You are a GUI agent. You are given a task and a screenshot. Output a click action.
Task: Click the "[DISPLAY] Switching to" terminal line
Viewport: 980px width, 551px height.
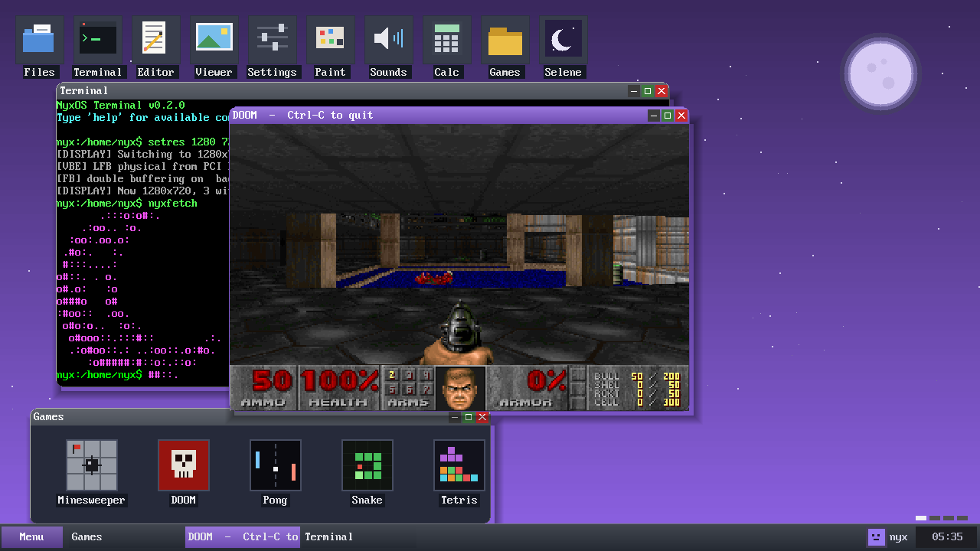coord(142,155)
